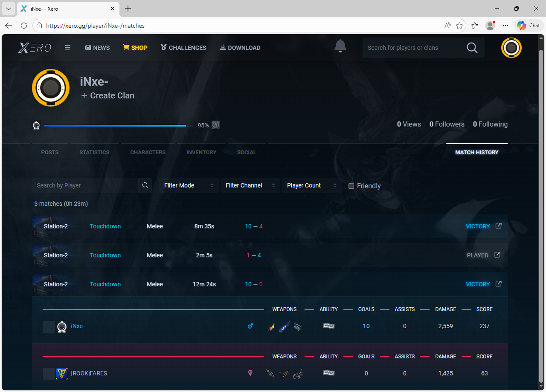
Task: Open the external link icon for PLAYED match
Action: (x=497, y=255)
